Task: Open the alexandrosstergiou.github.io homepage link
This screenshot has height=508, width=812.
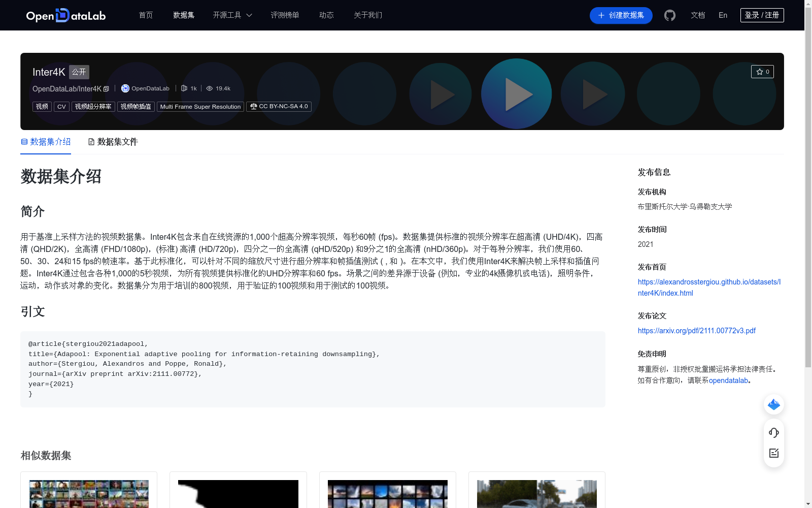Action: (709, 288)
